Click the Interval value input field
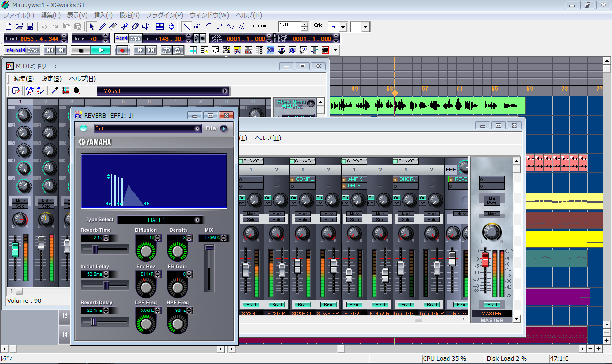Image resolution: width=612 pixels, height=364 pixels. 289,26
